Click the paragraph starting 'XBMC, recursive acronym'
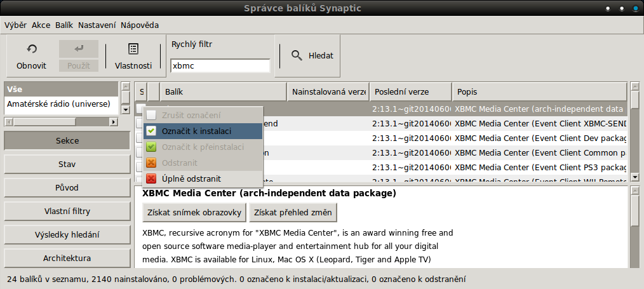The image size is (644, 289). [298, 246]
